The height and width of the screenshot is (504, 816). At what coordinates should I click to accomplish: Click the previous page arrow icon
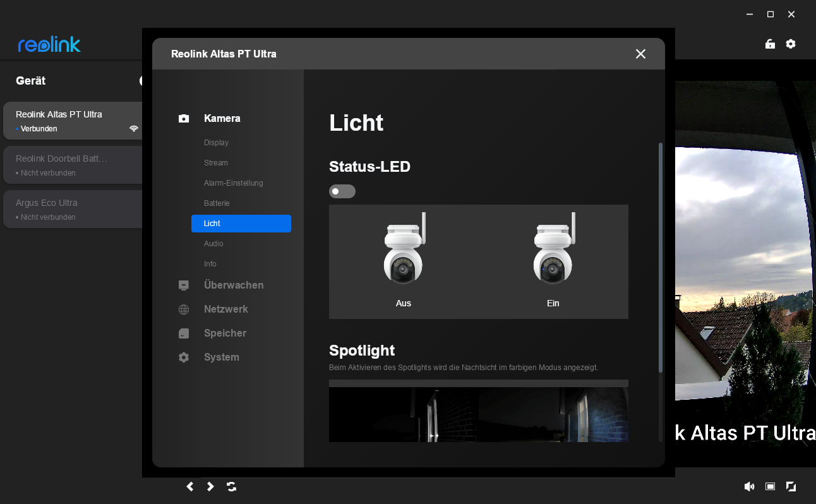(x=190, y=486)
